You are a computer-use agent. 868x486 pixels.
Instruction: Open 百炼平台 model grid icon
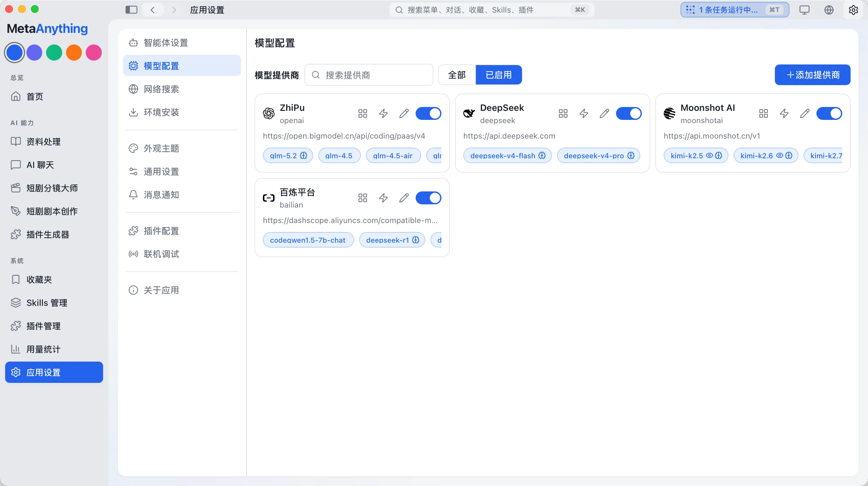coord(362,198)
